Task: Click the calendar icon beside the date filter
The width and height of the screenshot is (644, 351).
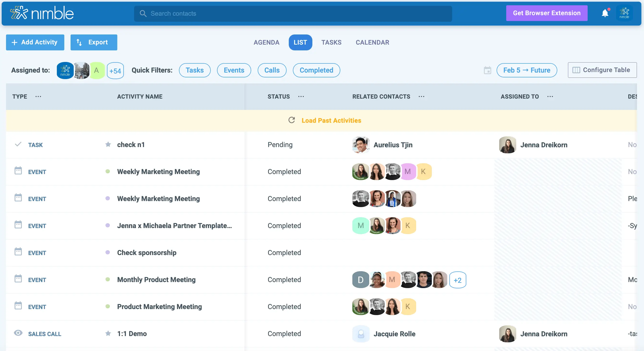Action: 487,70
